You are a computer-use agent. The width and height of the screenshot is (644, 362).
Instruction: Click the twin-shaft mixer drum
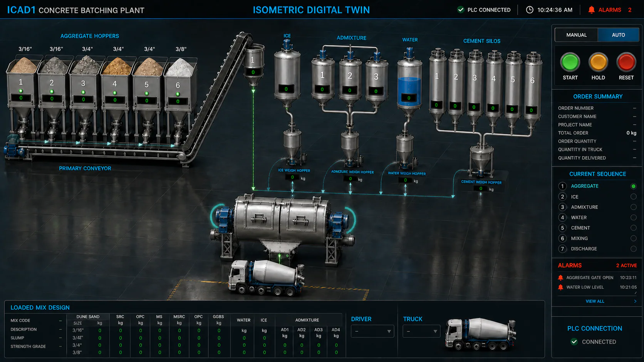pyautogui.click(x=282, y=220)
